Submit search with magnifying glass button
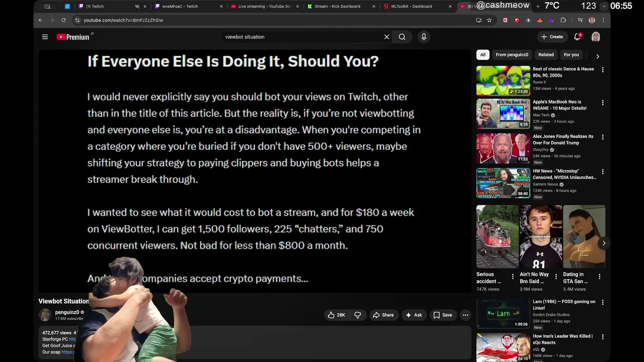This screenshot has height=362, width=644. 402,37
